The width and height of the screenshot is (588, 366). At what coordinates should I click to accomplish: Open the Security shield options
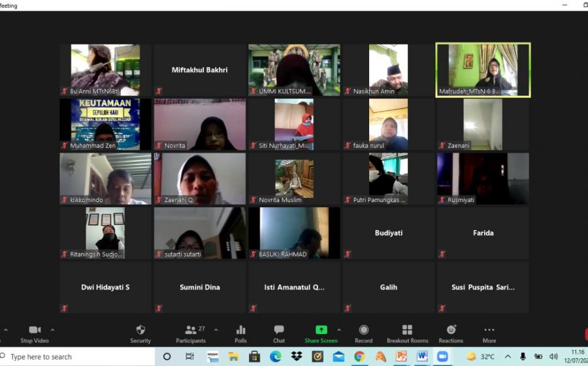coord(140,330)
